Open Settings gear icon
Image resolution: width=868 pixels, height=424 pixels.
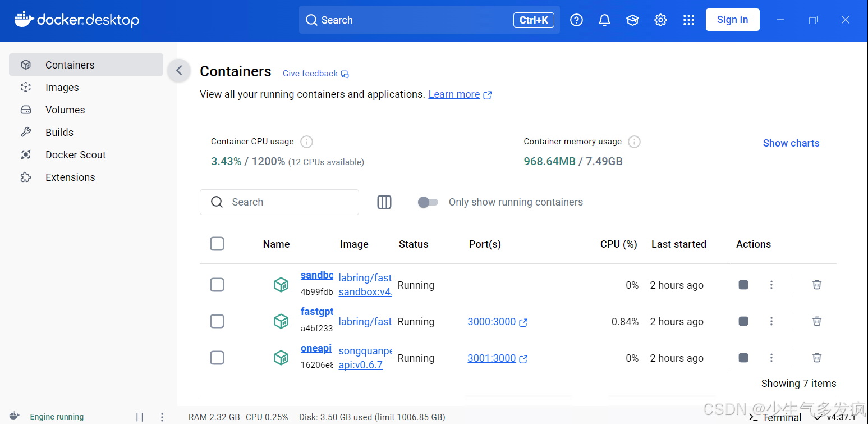point(660,20)
